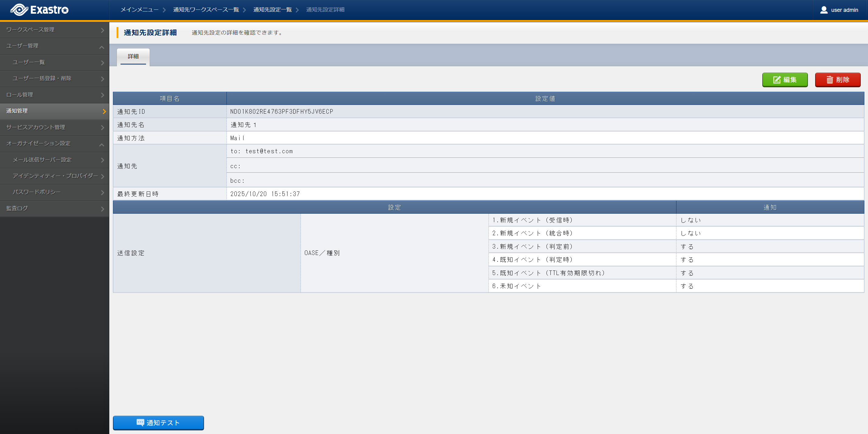
Task: Open ユーザー一覧 in the sidebar
Action: [x=29, y=62]
